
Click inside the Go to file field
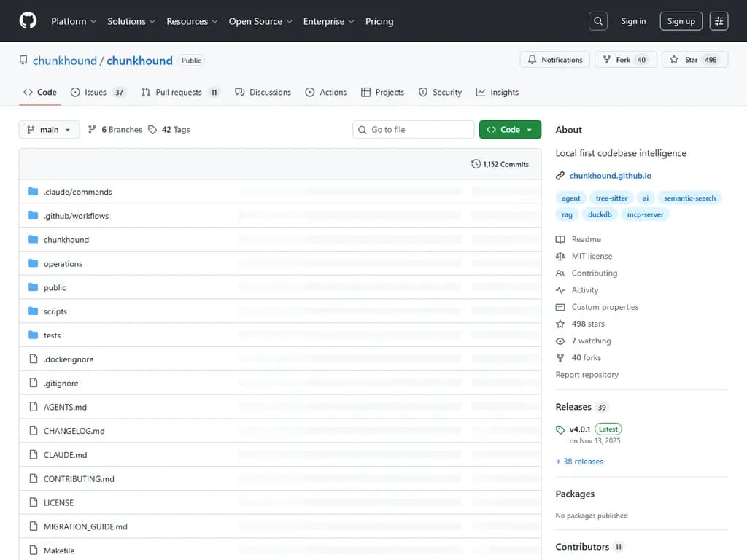pyautogui.click(x=413, y=129)
